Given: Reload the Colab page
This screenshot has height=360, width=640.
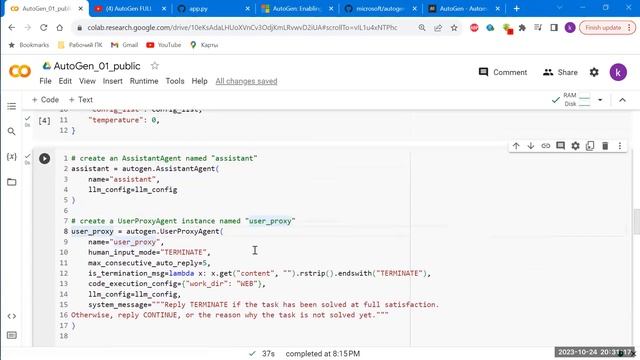Looking at the screenshot, I should point(44,28).
